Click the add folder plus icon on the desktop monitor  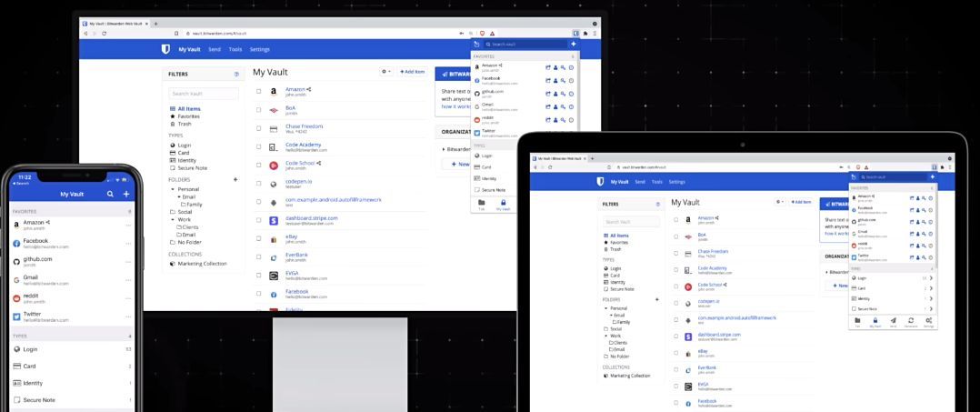(235, 179)
